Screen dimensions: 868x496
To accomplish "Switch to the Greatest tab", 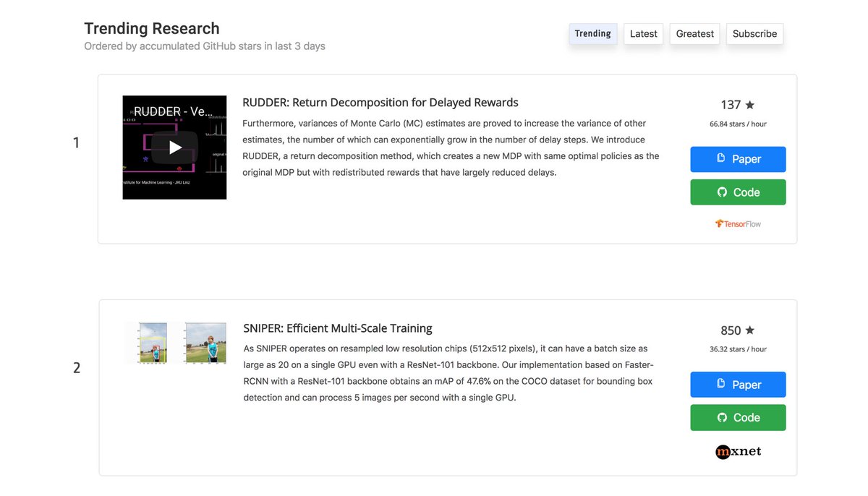I will coord(694,33).
